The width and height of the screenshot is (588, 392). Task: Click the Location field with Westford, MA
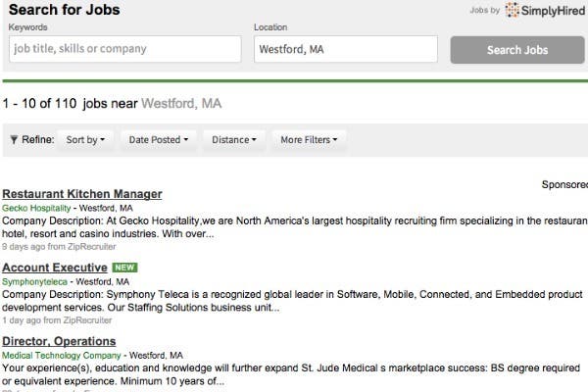[x=345, y=49]
